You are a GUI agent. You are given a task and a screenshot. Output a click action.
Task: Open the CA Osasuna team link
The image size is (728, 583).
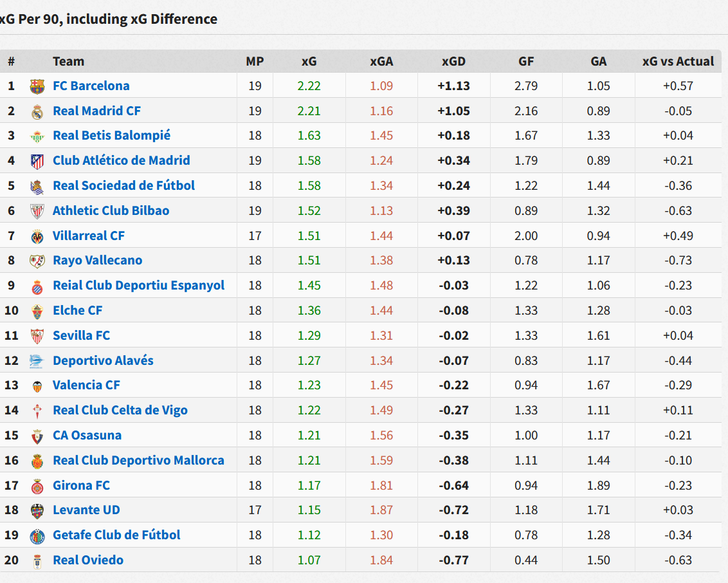(87, 436)
